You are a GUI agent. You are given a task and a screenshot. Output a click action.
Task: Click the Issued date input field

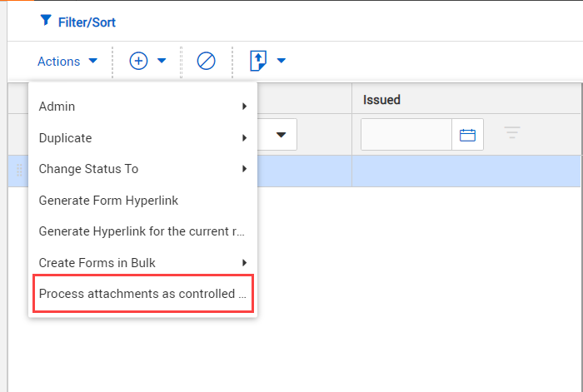[x=406, y=134]
